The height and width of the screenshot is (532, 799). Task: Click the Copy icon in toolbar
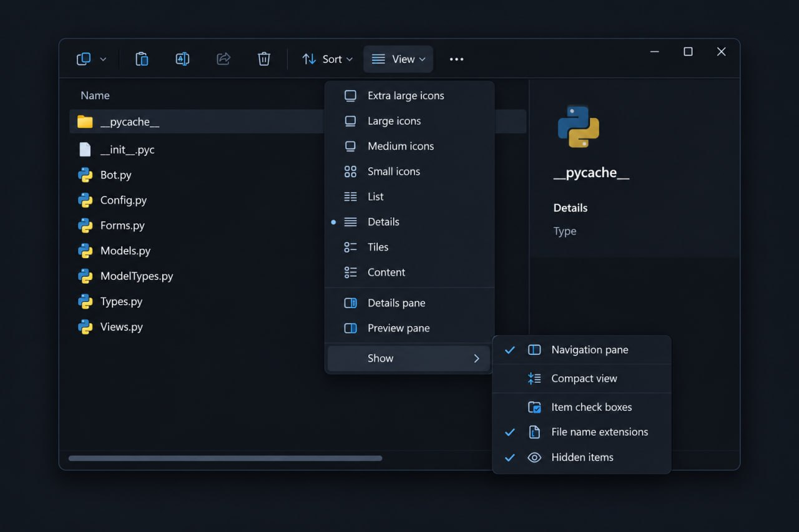point(84,59)
